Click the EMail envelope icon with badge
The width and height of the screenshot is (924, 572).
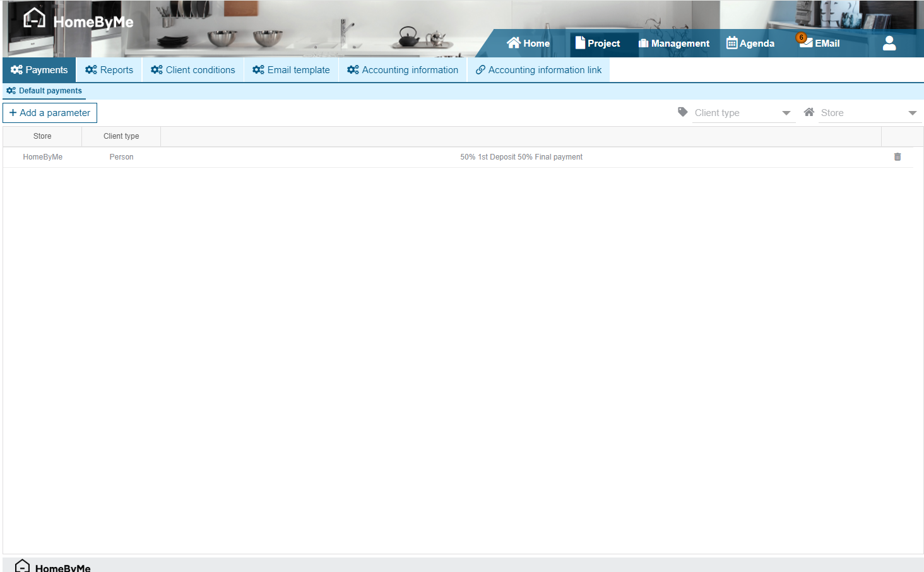[805, 42]
